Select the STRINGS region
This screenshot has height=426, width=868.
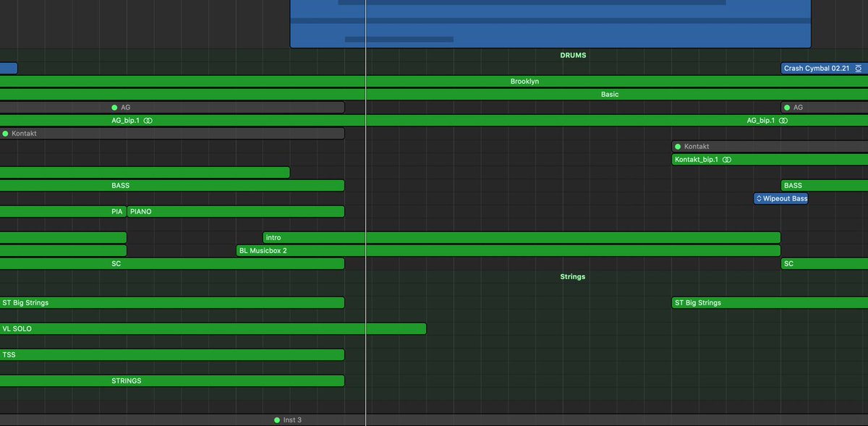click(x=172, y=381)
